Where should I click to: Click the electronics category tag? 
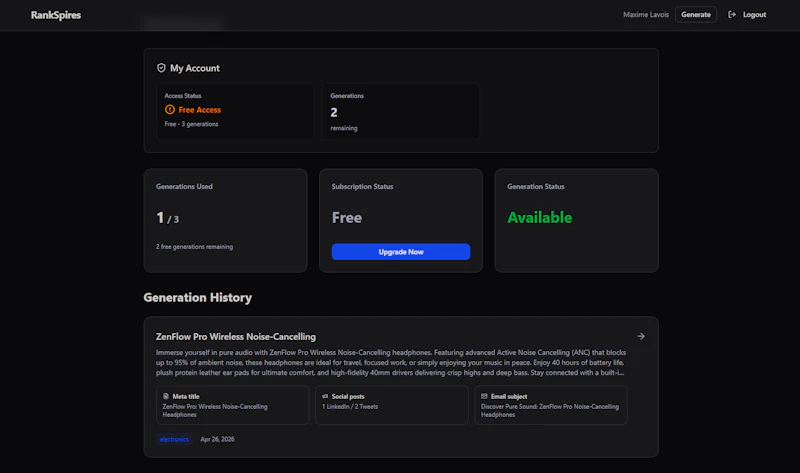click(x=174, y=439)
